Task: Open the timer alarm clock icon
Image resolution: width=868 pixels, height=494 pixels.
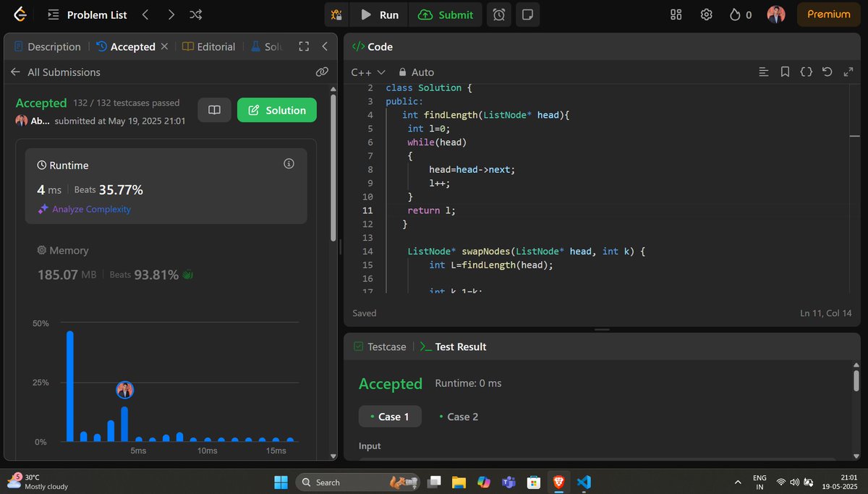Action: coord(499,14)
